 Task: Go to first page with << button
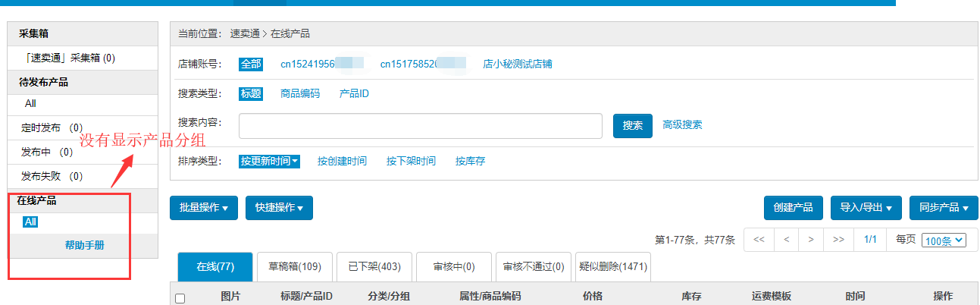(x=759, y=239)
